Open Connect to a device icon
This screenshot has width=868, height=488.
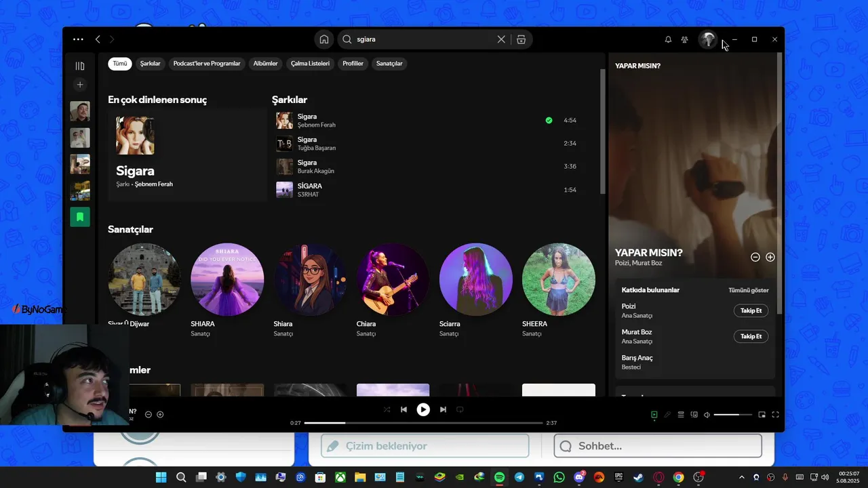(x=694, y=414)
